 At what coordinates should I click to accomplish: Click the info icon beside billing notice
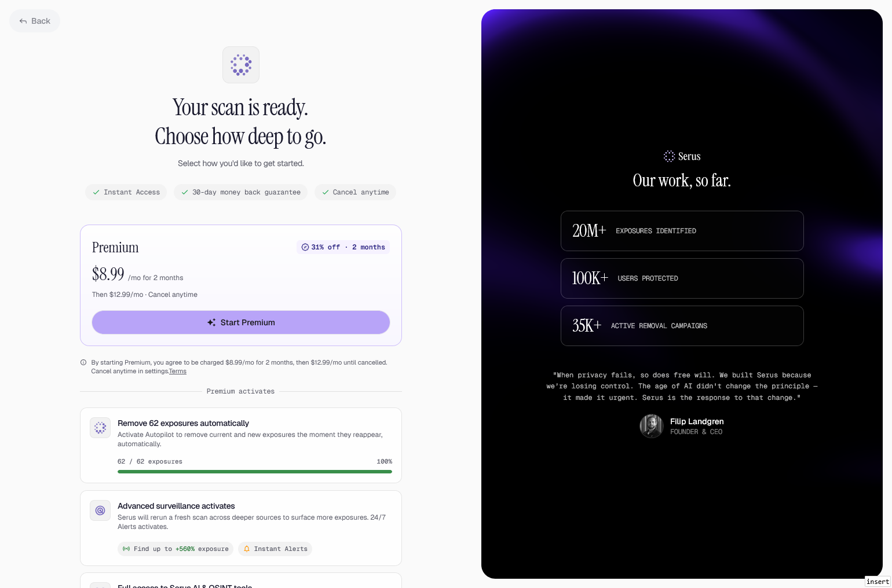tap(83, 362)
